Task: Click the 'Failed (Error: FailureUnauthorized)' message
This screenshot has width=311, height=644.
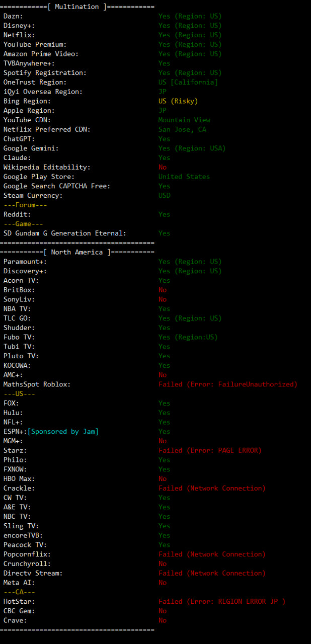Action: [x=228, y=384]
